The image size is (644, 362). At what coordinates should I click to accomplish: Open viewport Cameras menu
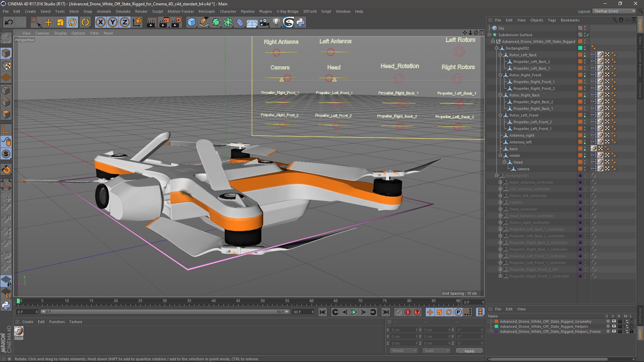click(x=42, y=33)
